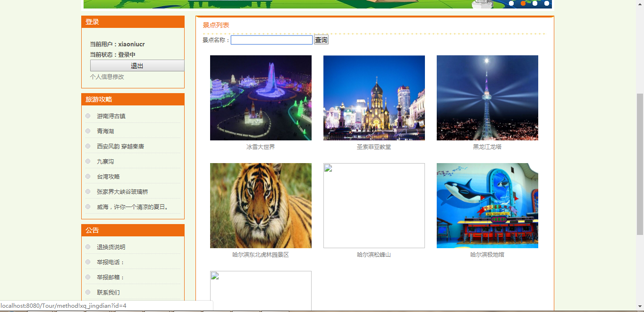Image resolution: width=644 pixels, height=312 pixels.
Task: Open the 举报邮箱： notice
Action: pyautogui.click(x=110, y=277)
